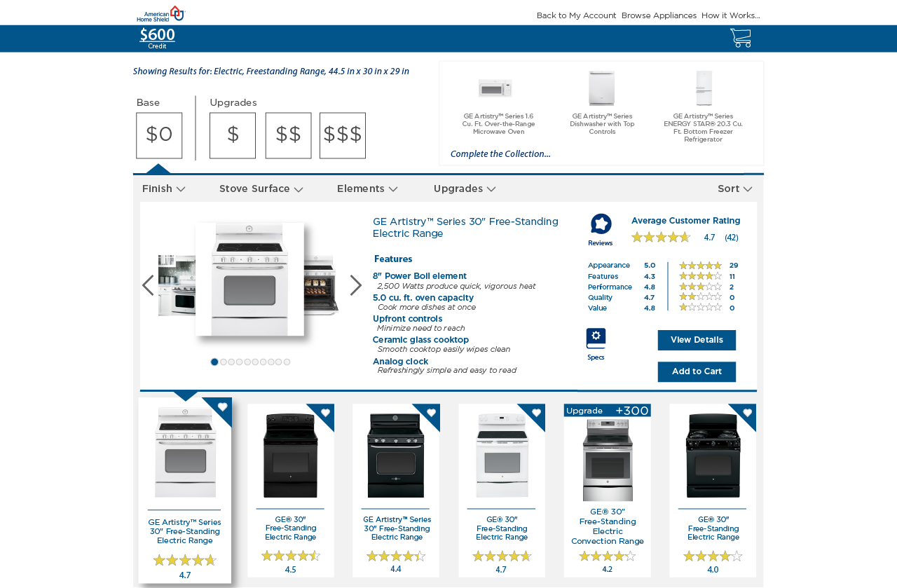Go Back to My Account
The height and width of the screenshot is (588, 897).
576,15
